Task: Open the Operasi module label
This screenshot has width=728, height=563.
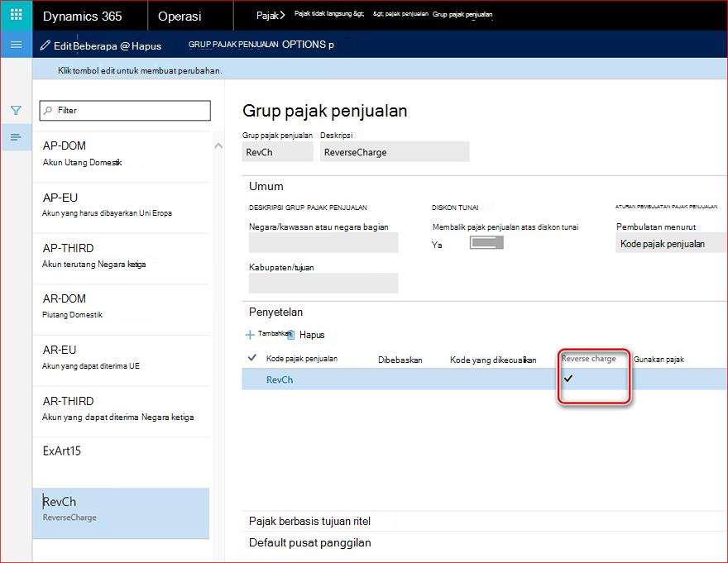Action: pyautogui.click(x=180, y=17)
